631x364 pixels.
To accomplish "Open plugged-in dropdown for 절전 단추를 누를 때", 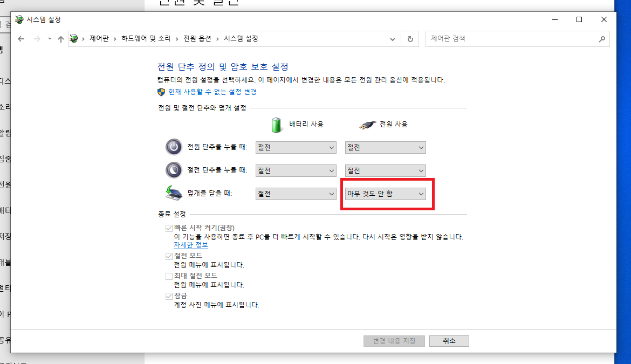I will 385,170.
